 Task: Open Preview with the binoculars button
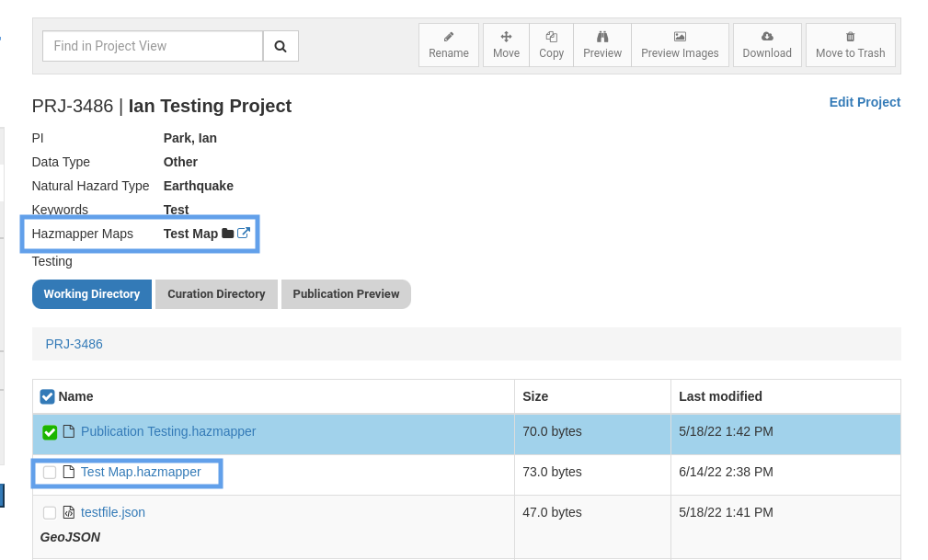tap(602, 45)
